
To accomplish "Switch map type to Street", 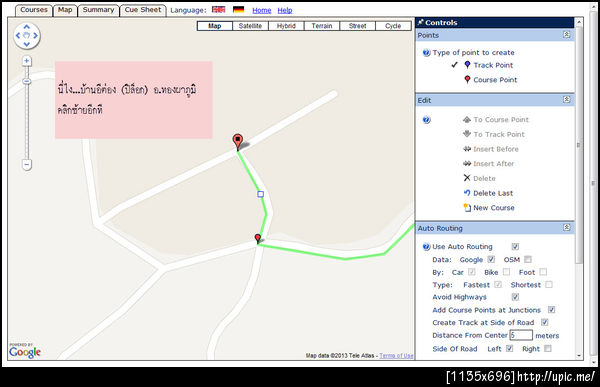I will [357, 26].
